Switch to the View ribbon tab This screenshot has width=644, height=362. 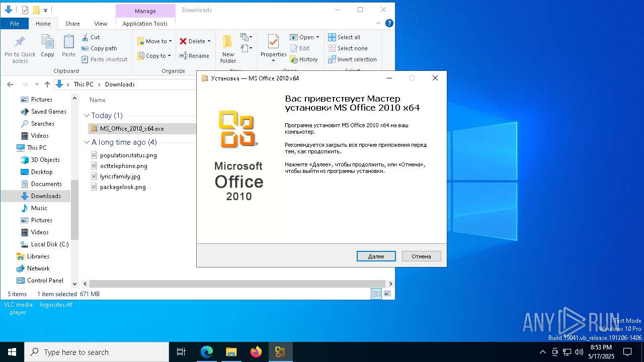tap(101, 24)
